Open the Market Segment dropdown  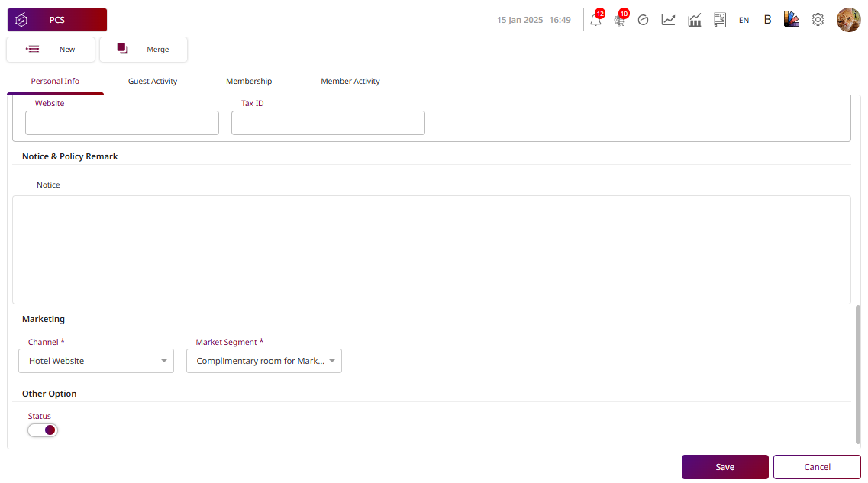pyautogui.click(x=264, y=361)
